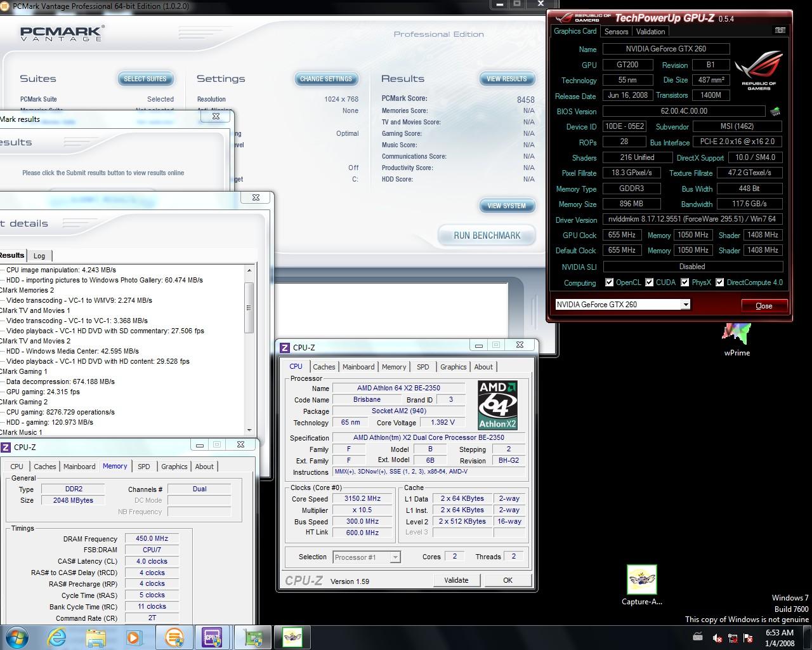
Task: Open SPD tab in CPU-Z memory window
Action: click(144, 467)
